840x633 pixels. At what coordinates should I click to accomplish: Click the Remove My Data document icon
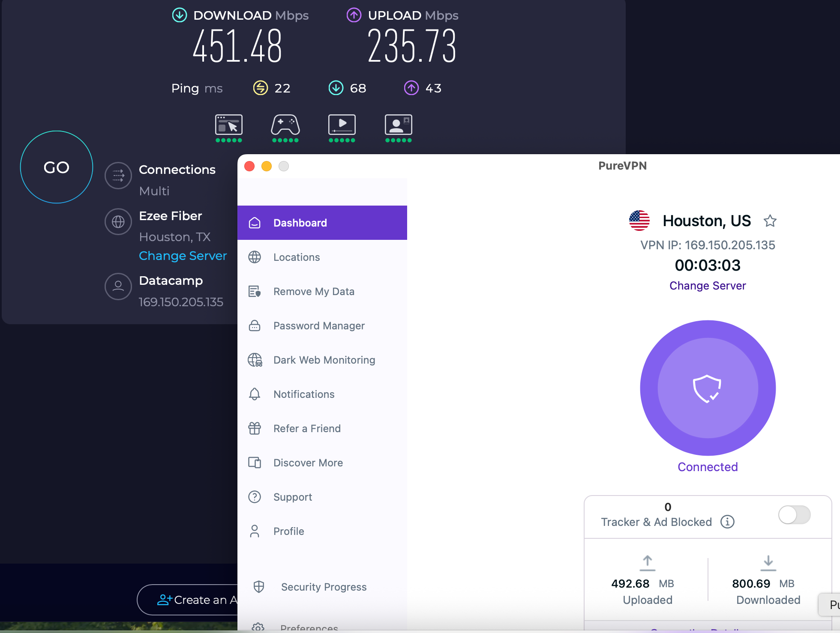click(x=255, y=291)
